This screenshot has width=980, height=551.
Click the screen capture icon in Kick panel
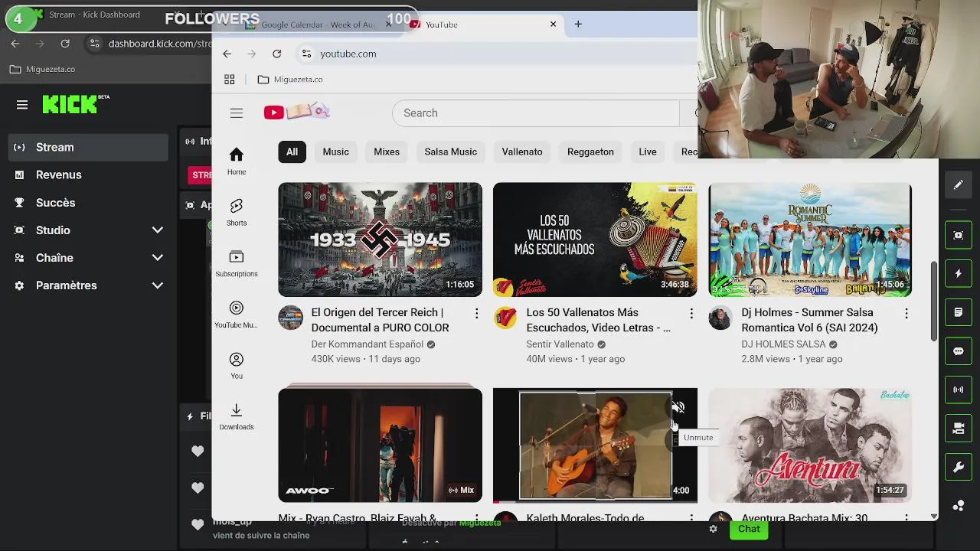pyautogui.click(x=958, y=236)
